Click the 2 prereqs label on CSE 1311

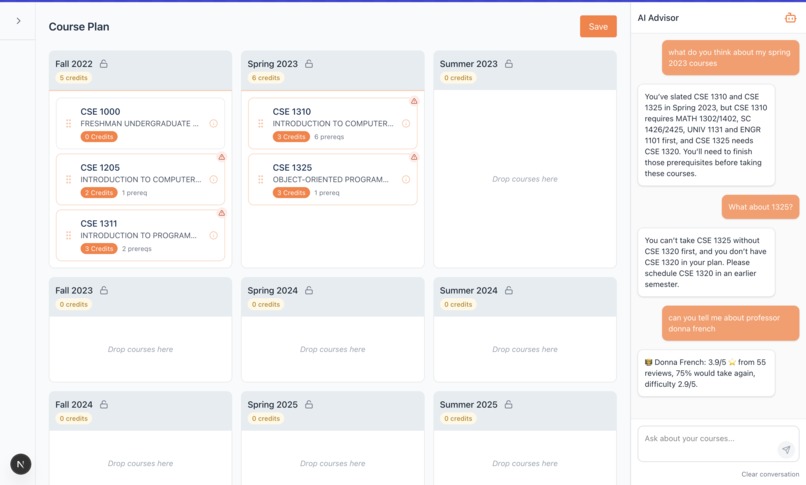[x=137, y=249]
